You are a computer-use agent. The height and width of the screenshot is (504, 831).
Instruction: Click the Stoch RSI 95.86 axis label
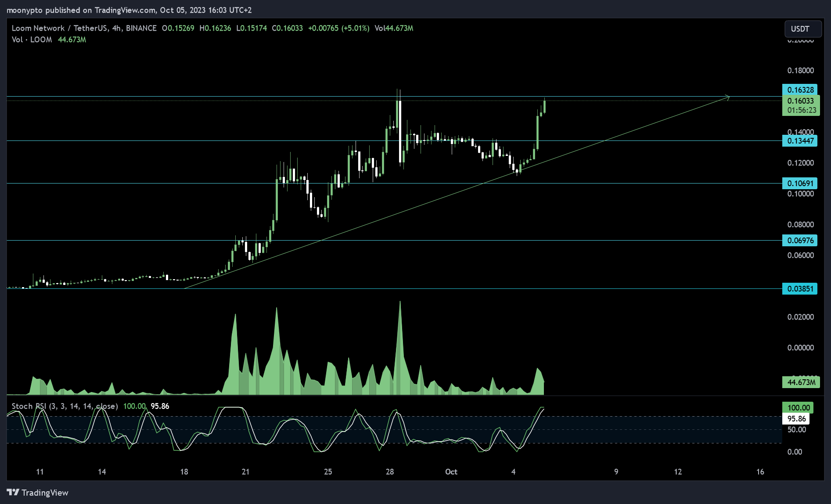click(796, 419)
